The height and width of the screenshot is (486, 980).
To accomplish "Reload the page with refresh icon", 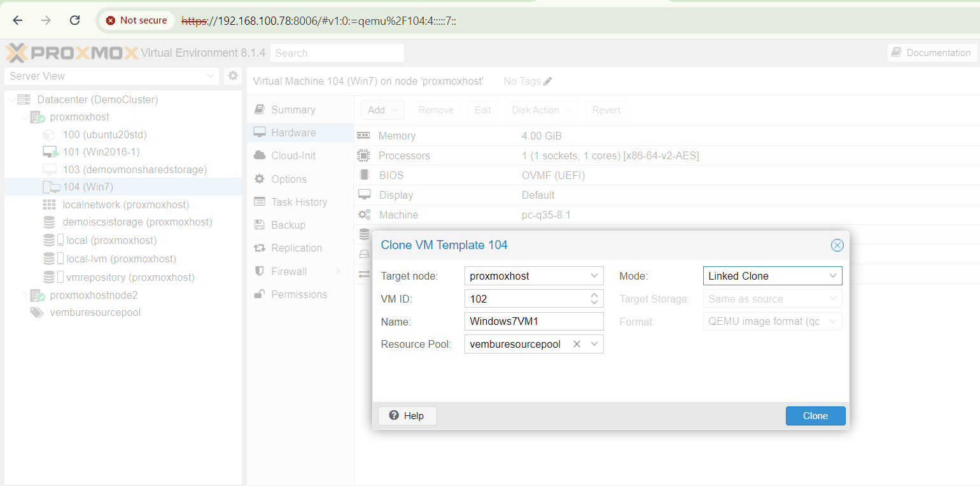I will (74, 20).
